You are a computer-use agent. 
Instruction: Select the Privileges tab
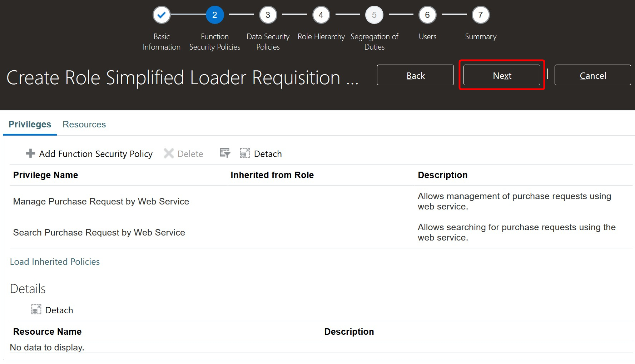pyautogui.click(x=30, y=124)
